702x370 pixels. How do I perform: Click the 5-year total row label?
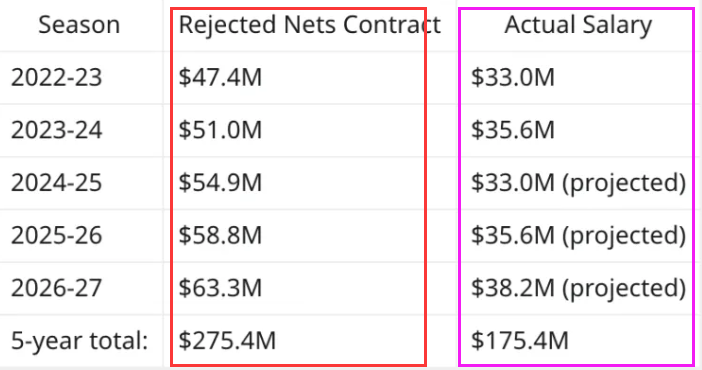pos(79,341)
